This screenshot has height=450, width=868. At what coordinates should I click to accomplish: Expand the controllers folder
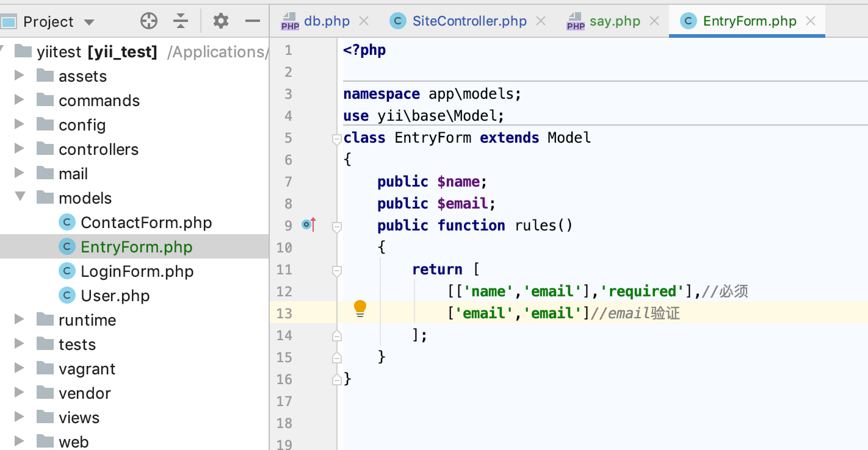click(20, 149)
